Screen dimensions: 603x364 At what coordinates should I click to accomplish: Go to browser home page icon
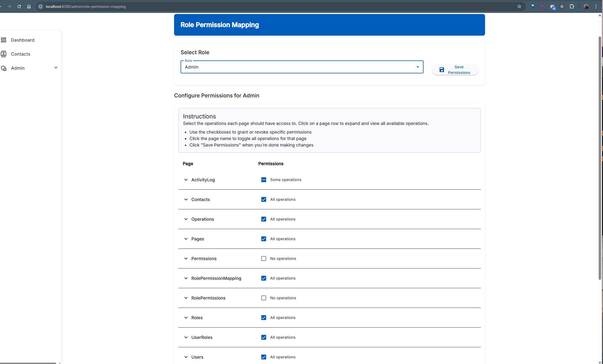click(x=29, y=6)
